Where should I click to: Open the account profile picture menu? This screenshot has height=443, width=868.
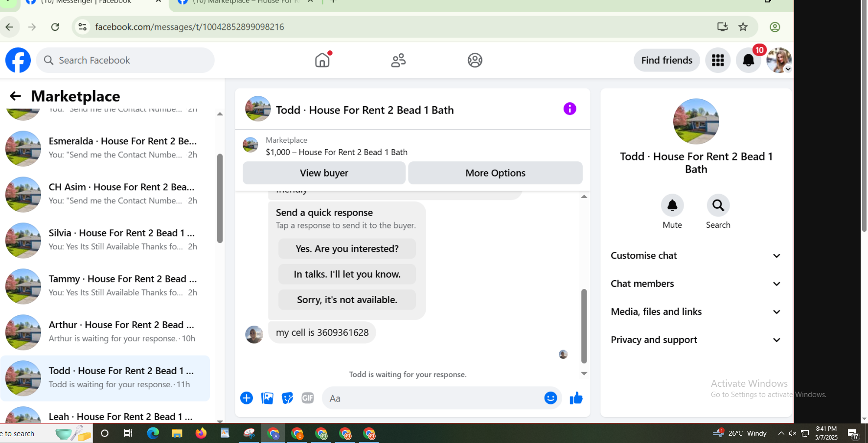779,60
